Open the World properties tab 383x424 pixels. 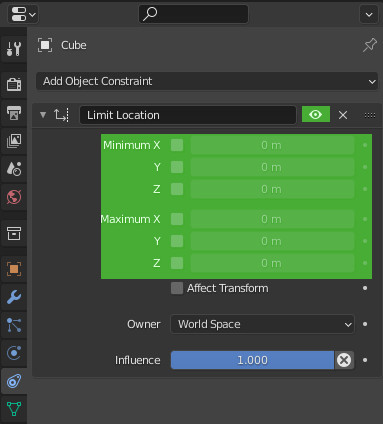[x=14, y=197]
